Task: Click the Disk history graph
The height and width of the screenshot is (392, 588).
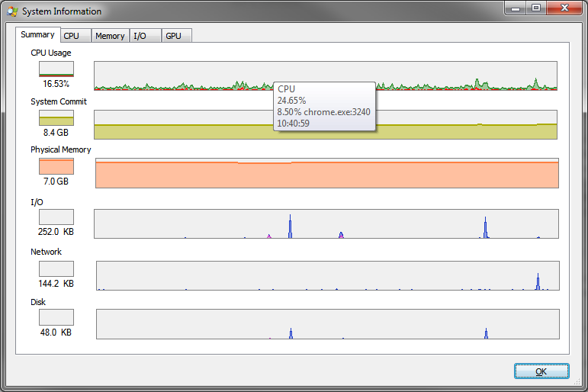Action: pyautogui.click(x=328, y=324)
